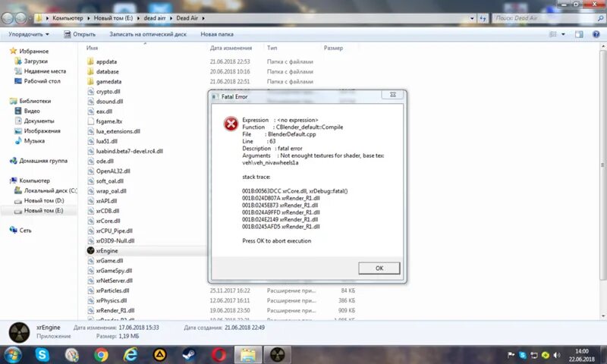Image resolution: width=607 pixels, height=364 pixels.
Task: Go back with the Explorer back arrow
Action: click(8, 17)
